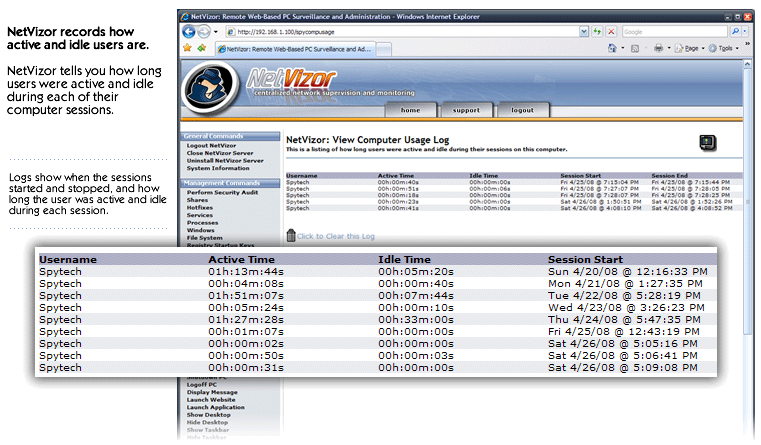Open the Page menu dropdown

coord(694,48)
